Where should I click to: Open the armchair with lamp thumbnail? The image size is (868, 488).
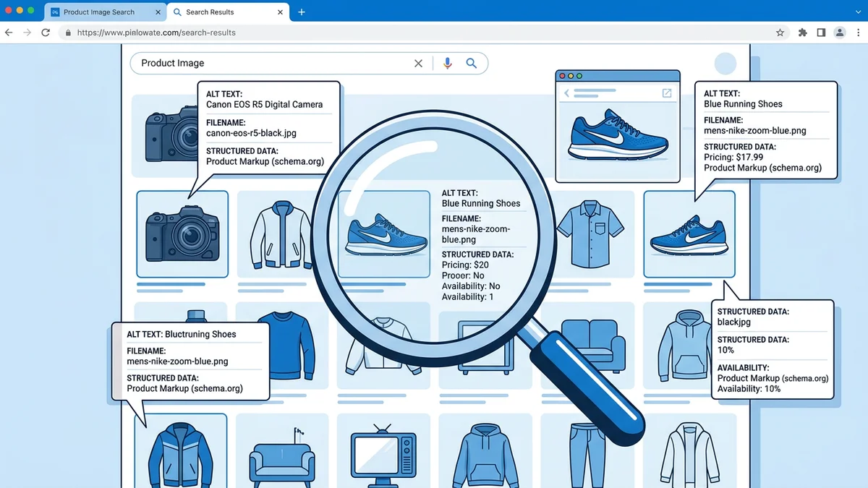[x=281, y=451]
